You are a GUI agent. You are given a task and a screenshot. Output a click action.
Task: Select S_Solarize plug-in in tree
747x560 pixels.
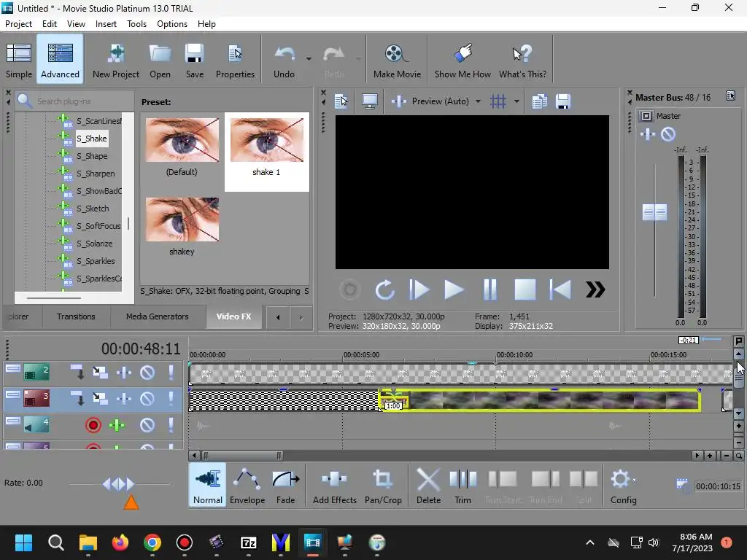coord(95,244)
